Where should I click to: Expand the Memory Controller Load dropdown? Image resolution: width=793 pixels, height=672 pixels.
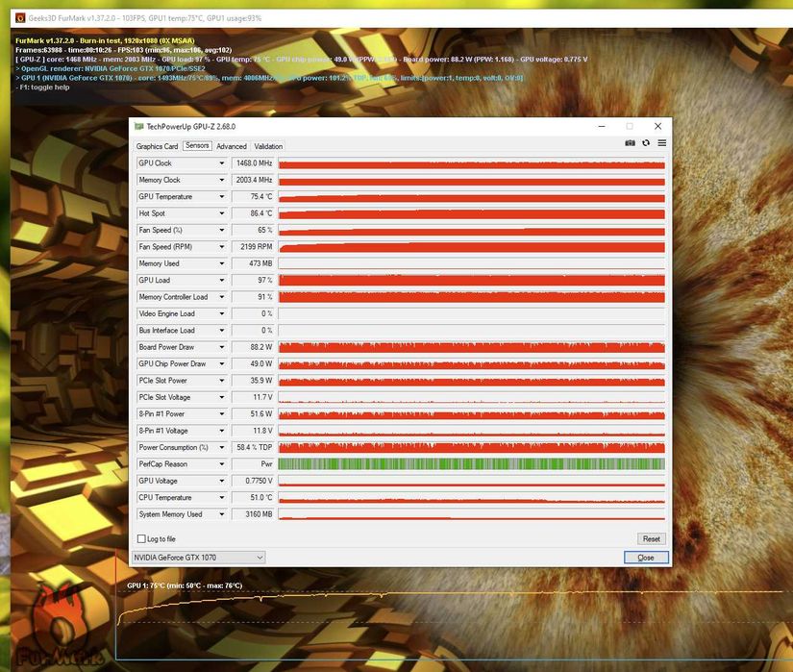coord(221,297)
